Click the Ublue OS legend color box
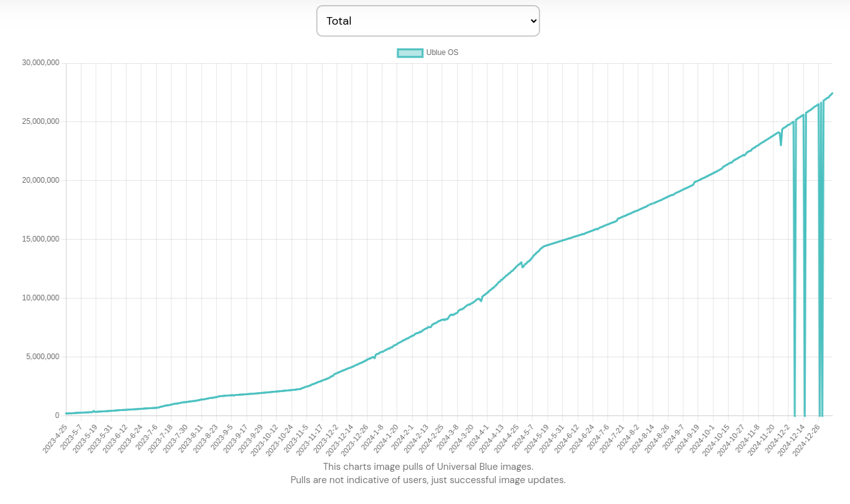Screen dimensions: 850x504 tap(410, 52)
